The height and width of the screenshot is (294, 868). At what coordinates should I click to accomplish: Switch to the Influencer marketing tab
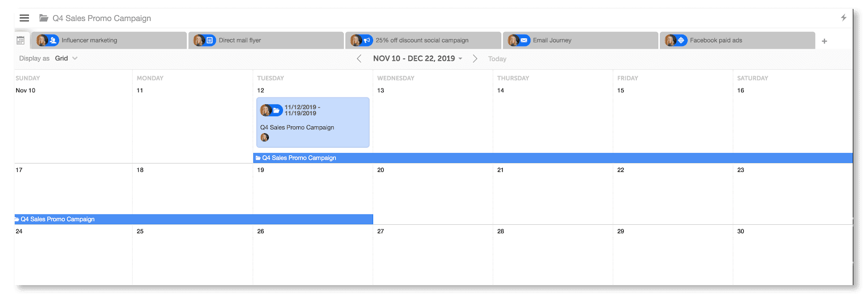[90, 40]
